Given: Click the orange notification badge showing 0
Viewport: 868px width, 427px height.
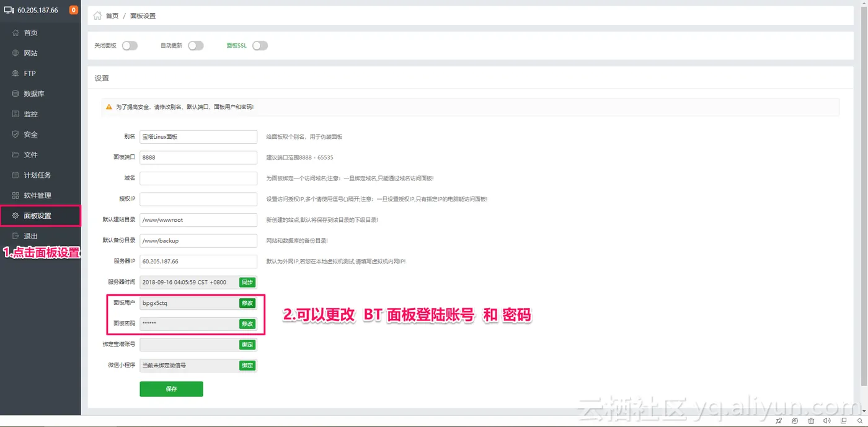Looking at the screenshot, I should click(x=74, y=10).
